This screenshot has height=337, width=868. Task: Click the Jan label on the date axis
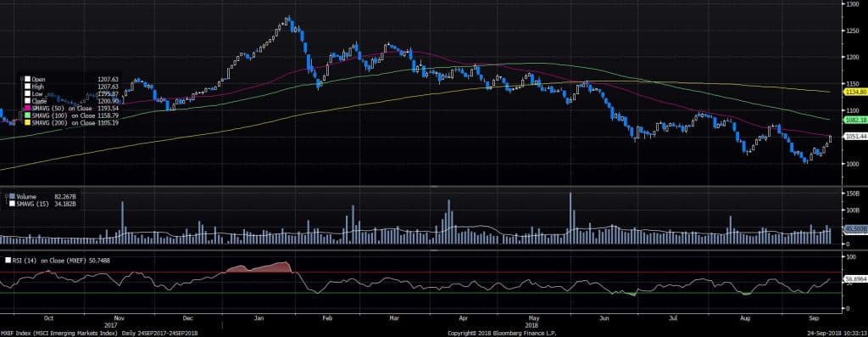pos(258,318)
